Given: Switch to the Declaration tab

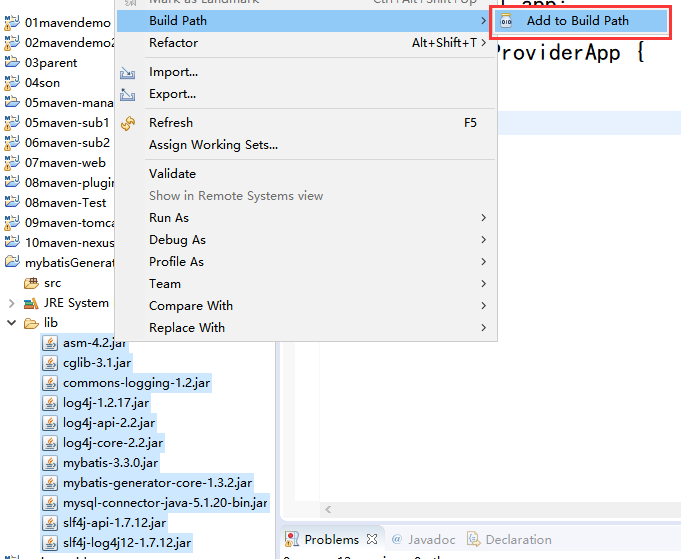Looking at the screenshot, I should tap(509, 539).
